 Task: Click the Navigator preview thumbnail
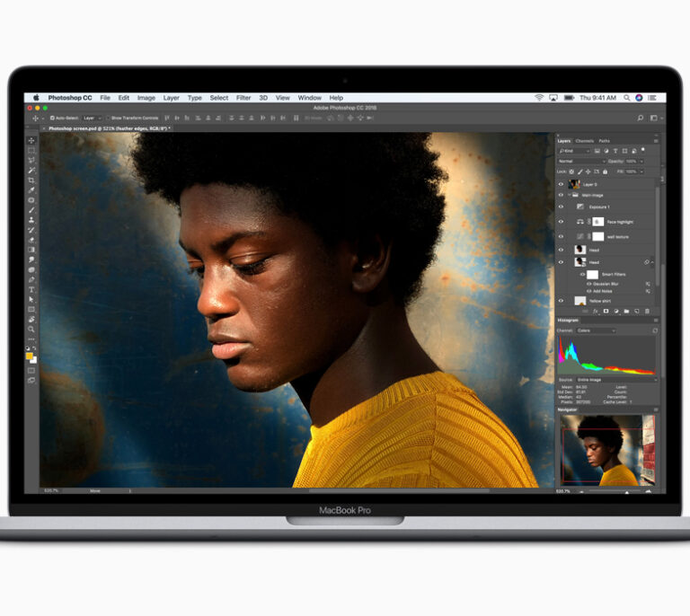(606, 449)
